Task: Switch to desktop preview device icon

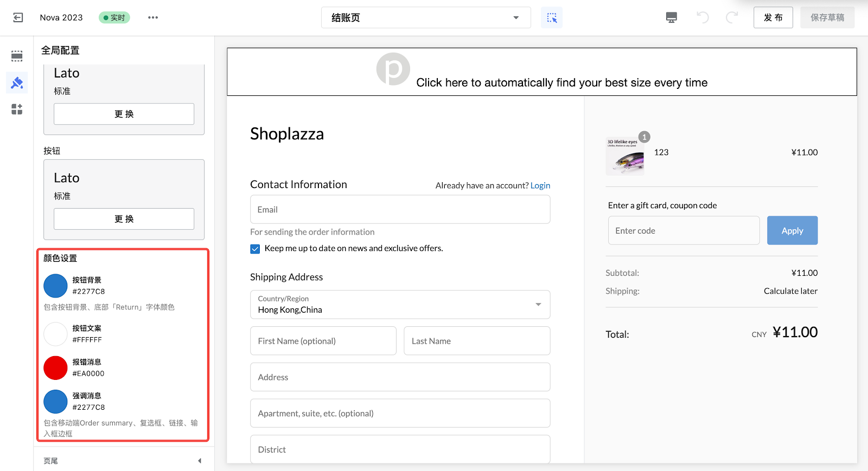Action: tap(671, 17)
